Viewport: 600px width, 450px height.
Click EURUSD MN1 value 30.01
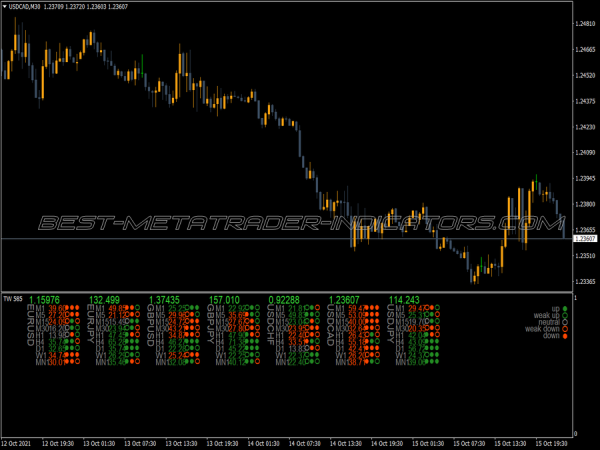point(57,362)
